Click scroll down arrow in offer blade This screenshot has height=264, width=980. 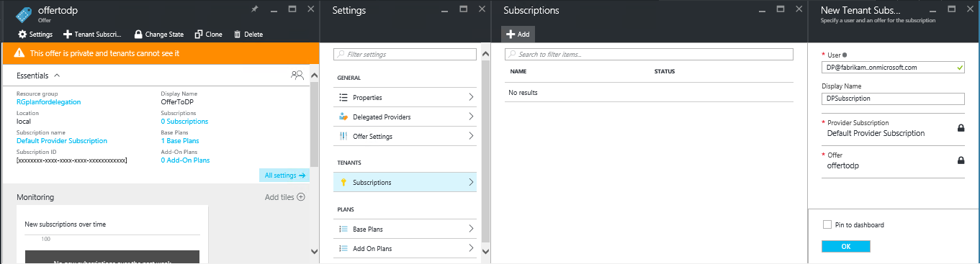click(314, 251)
